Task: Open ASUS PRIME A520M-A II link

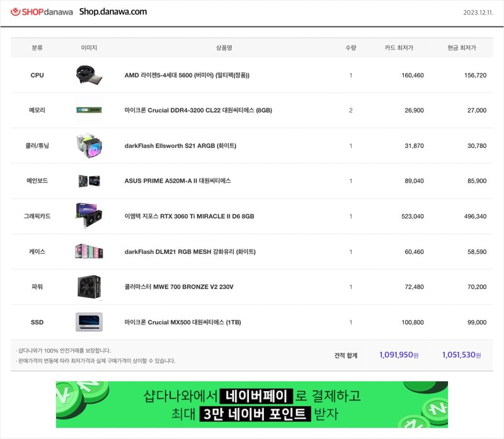Action: 178,181
